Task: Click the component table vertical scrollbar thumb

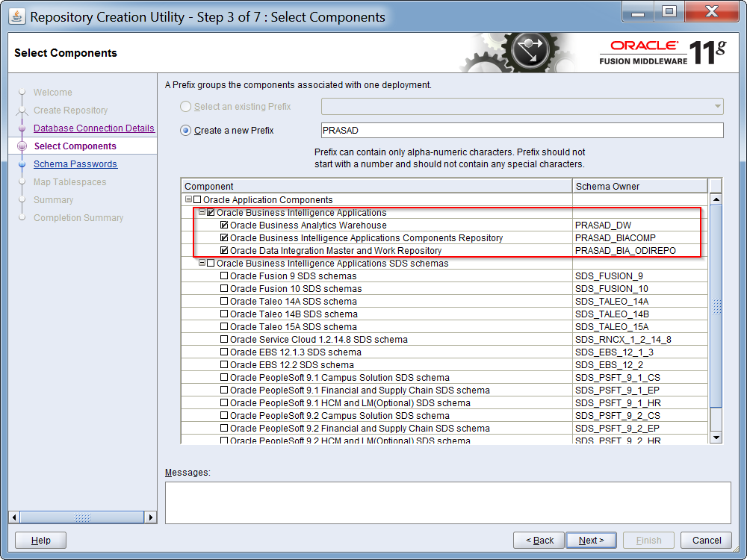Action: coord(716,306)
